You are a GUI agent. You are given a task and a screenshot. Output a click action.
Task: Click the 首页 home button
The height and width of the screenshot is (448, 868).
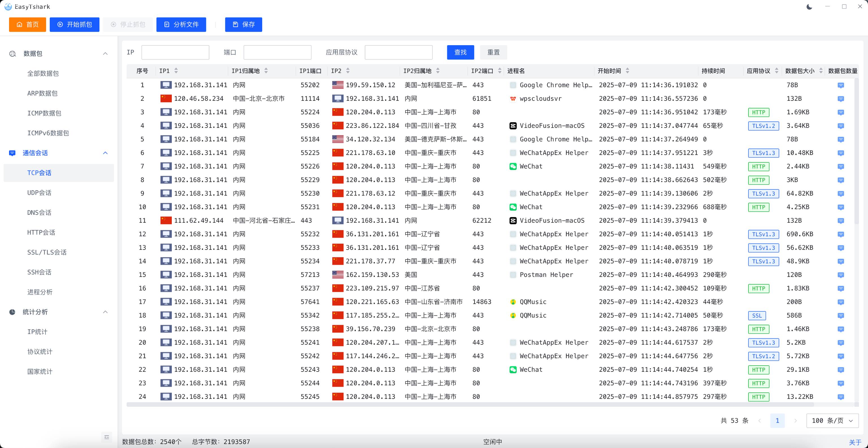(27, 25)
